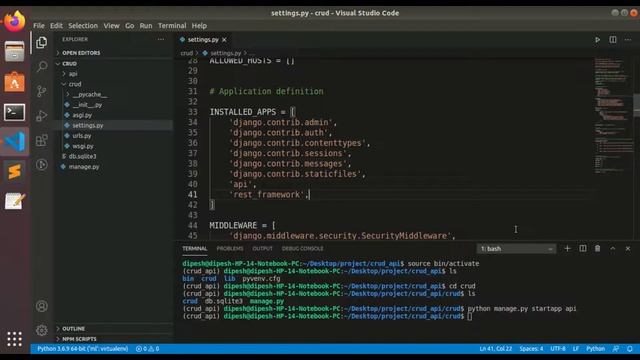Open the Accounts menu icon

[41, 306]
